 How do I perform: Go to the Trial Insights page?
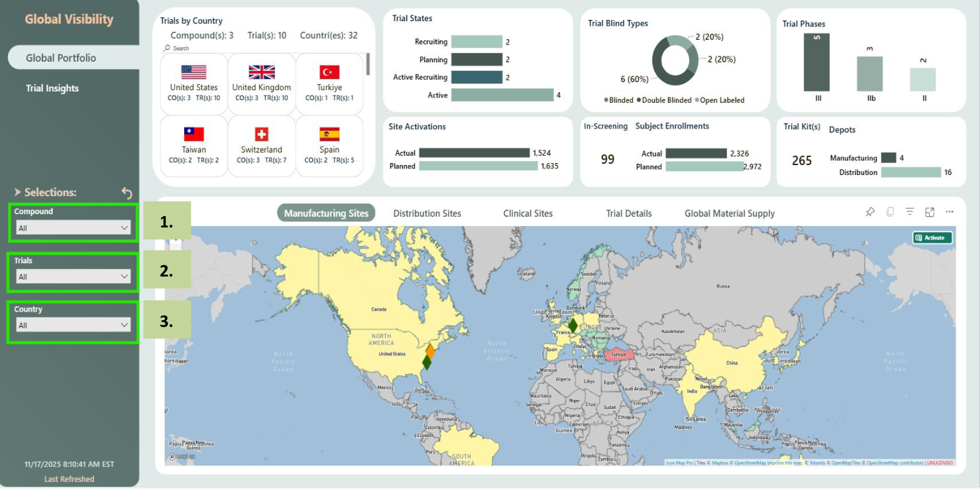(x=52, y=88)
